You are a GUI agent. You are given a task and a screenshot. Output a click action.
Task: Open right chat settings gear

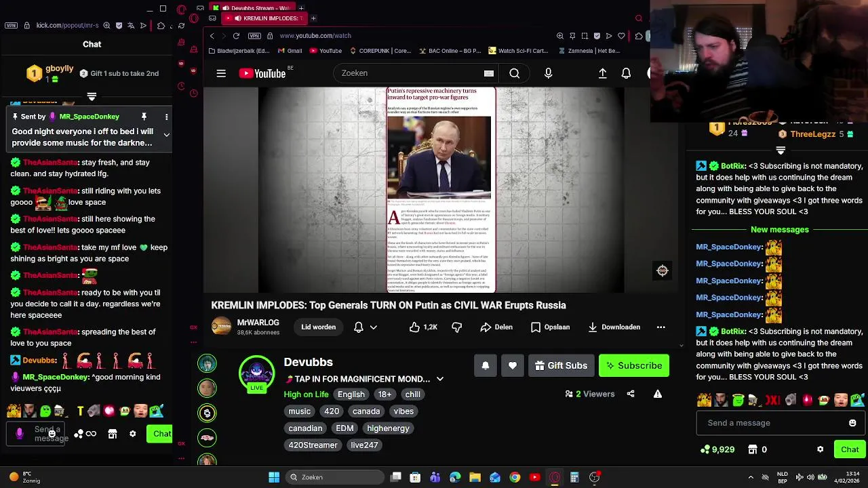(821, 449)
